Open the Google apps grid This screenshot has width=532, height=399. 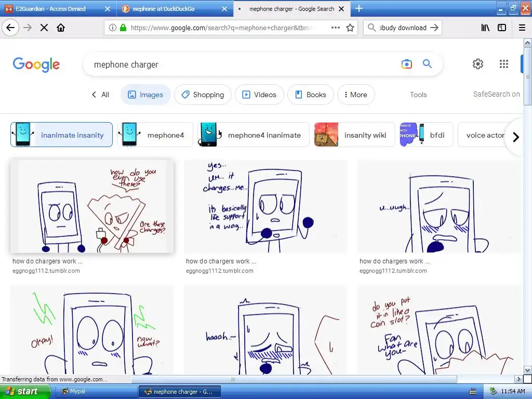(504, 64)
